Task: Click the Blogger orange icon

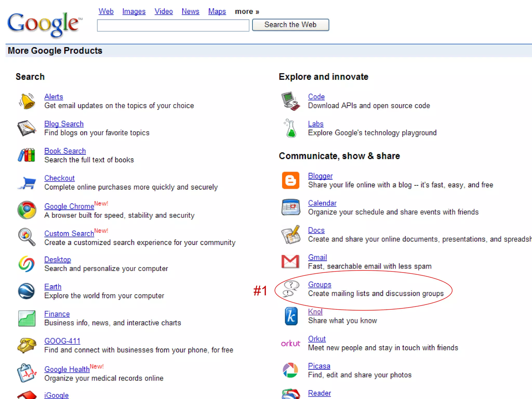Action: coord(291,180)
